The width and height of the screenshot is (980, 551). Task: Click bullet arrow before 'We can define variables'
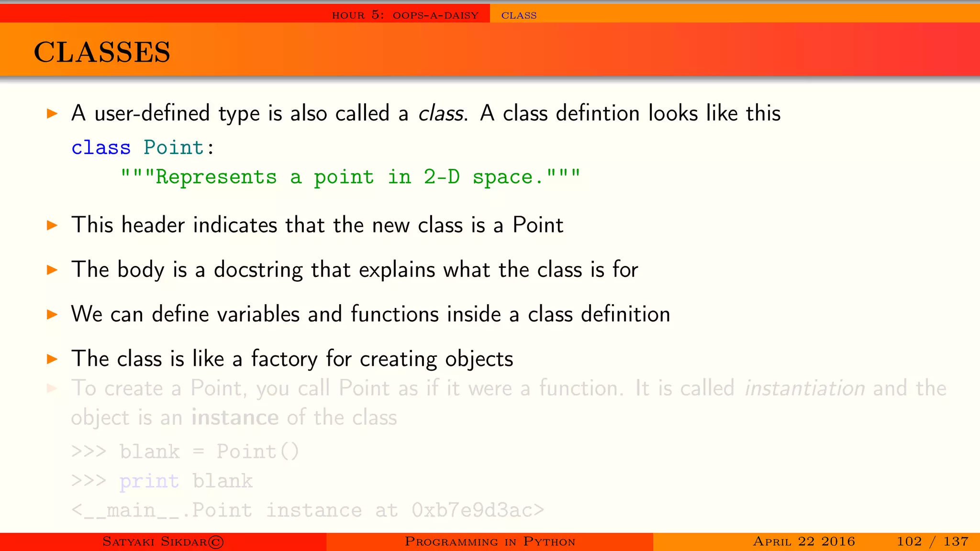coord(52,314)
